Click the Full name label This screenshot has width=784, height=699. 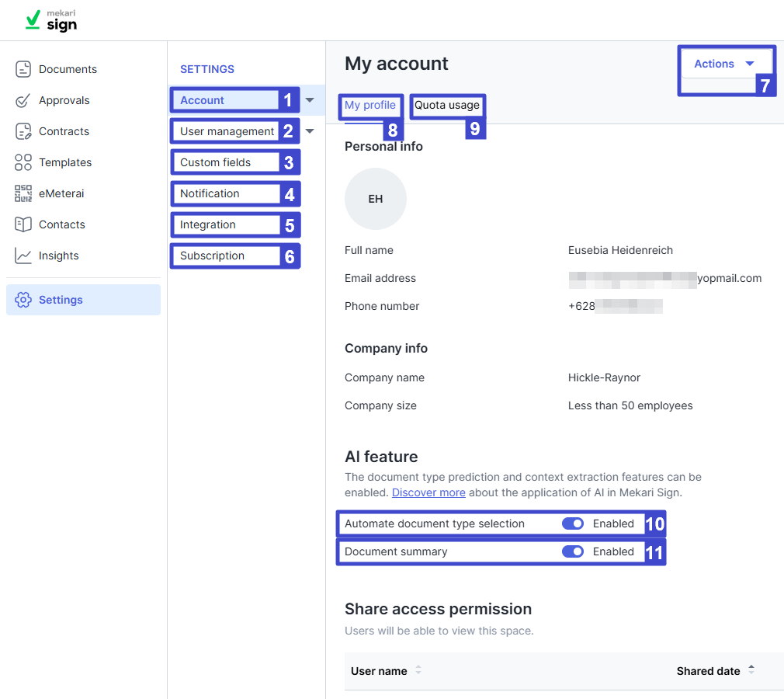[x=369, y=250]
